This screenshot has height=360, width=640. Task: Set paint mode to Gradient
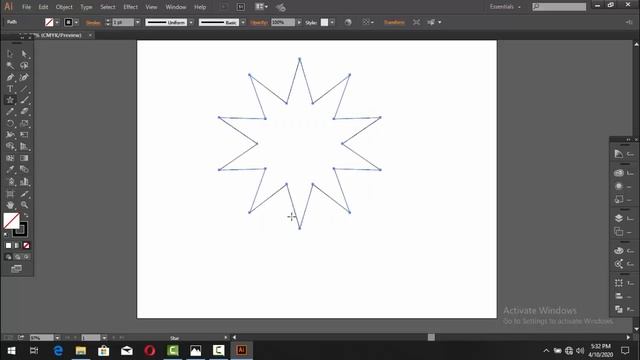coord(17,245)
